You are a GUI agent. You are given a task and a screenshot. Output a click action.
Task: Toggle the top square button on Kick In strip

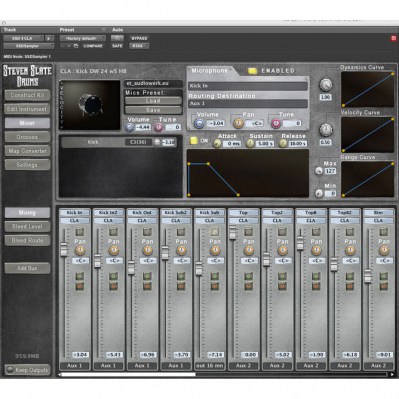coord(80,232)
